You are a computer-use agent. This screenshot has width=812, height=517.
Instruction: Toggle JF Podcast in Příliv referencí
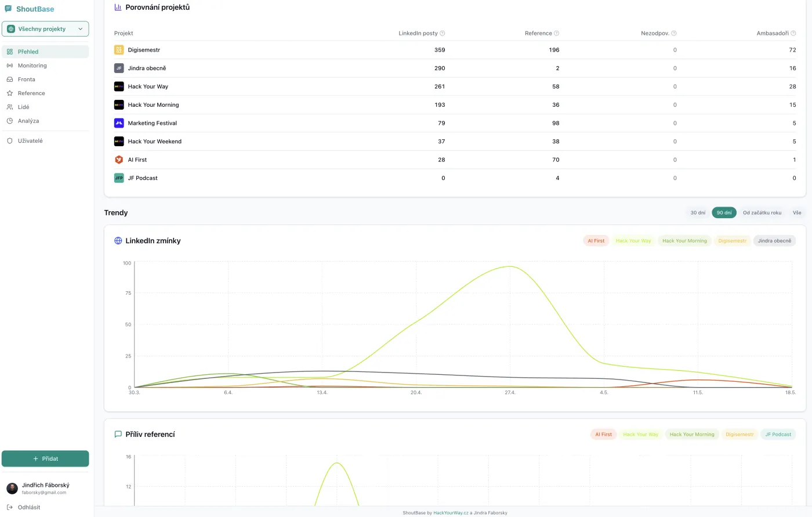(778, 434)
